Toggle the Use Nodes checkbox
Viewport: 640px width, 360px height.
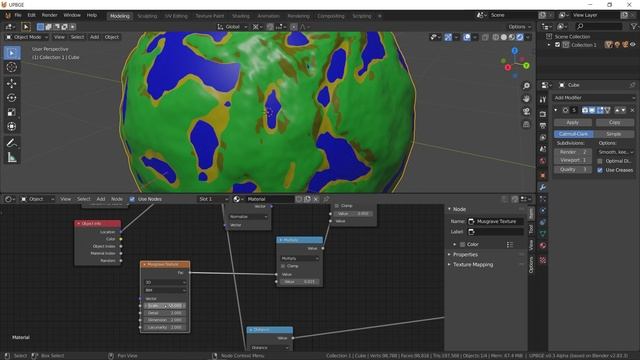132,199
